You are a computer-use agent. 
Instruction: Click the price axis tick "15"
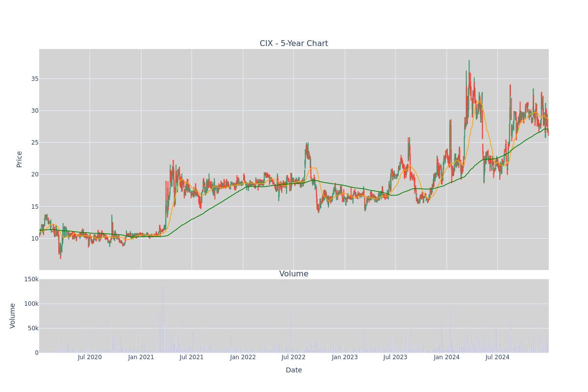coord(35,207)
